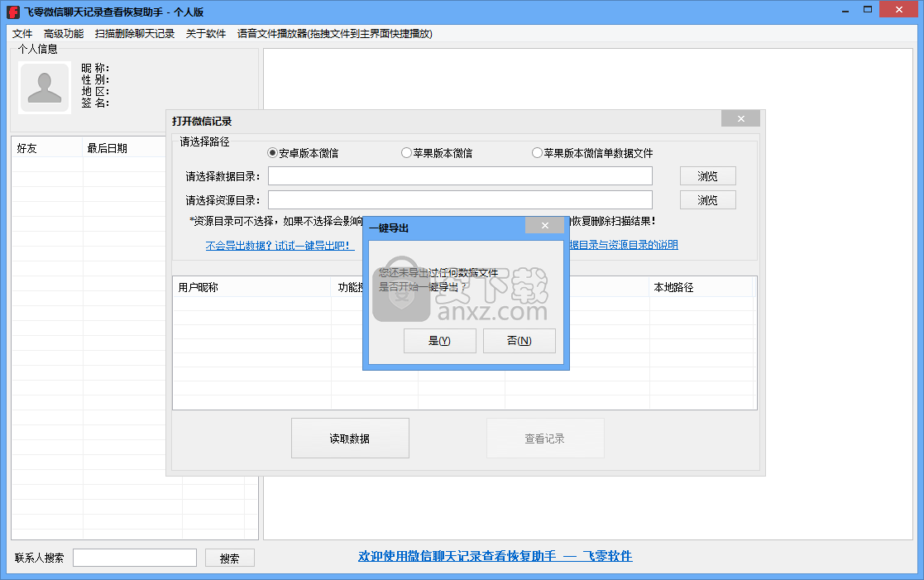The image size is (924, 580).
Task: Click the 好友 column header
Action: click(47, 148)
